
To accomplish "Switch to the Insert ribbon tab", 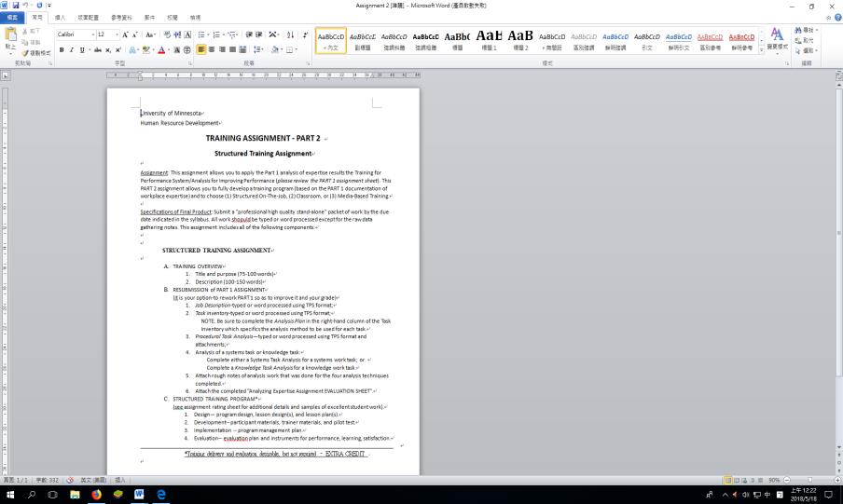I will click(60, 18).
